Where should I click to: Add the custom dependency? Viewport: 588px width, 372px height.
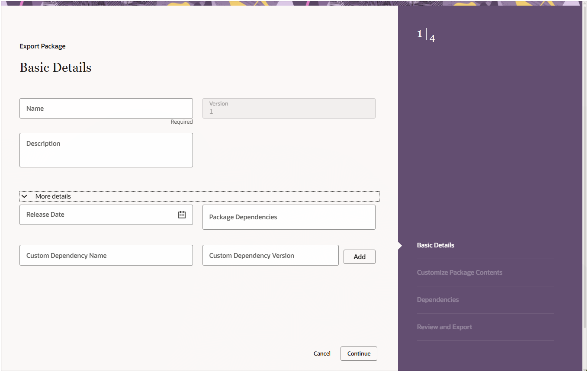click(360, 257)
